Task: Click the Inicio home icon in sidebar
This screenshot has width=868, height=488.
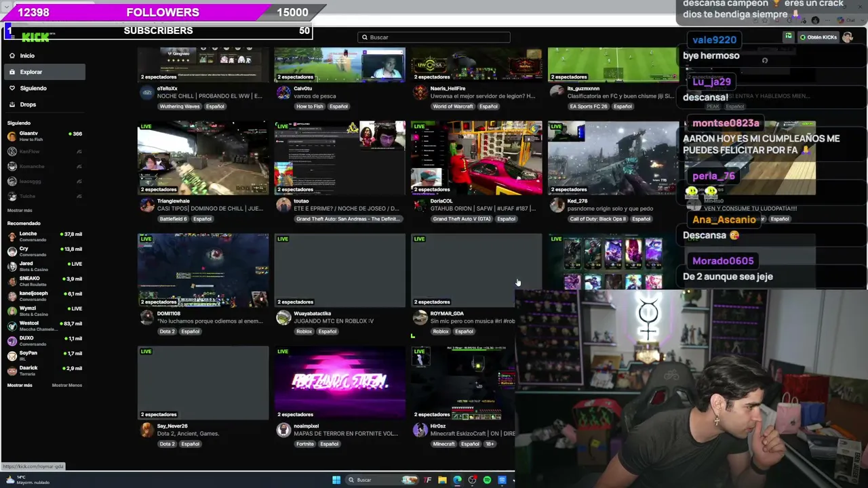Action: point(12,56)
